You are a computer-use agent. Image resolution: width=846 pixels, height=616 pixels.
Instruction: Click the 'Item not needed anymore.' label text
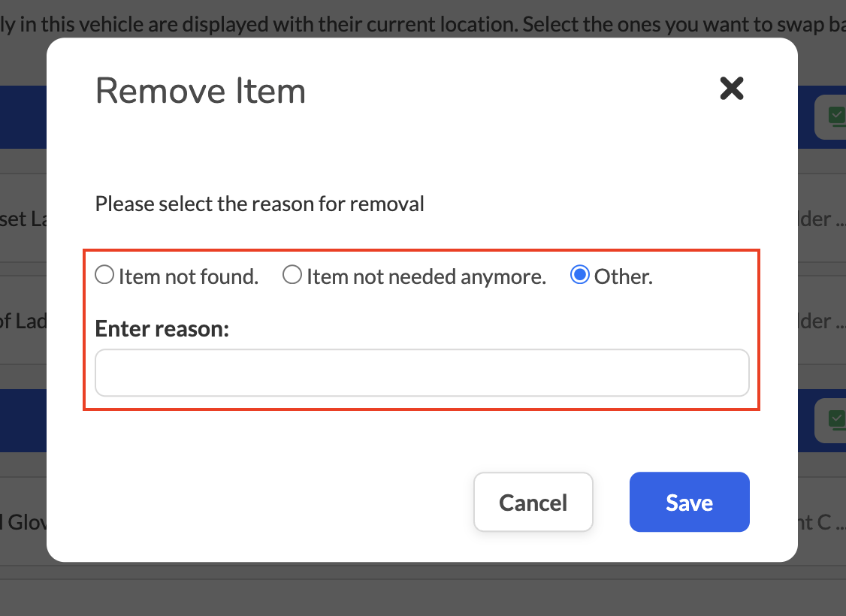(426, 276)
